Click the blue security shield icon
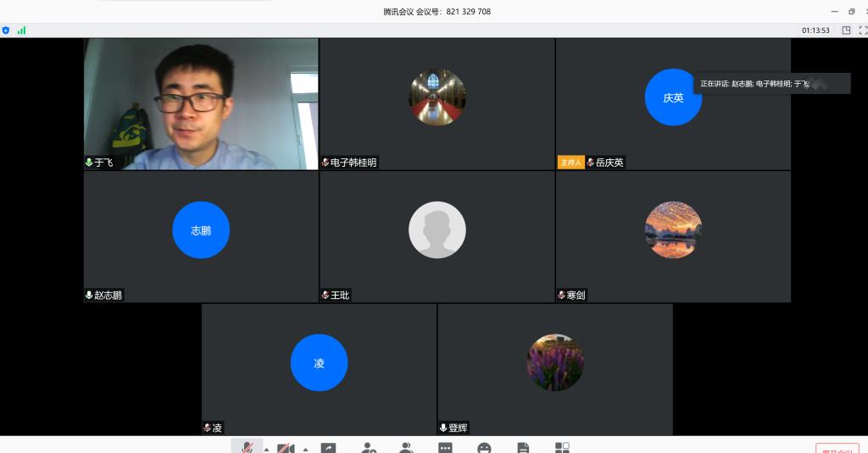 [x=6, y=30]
